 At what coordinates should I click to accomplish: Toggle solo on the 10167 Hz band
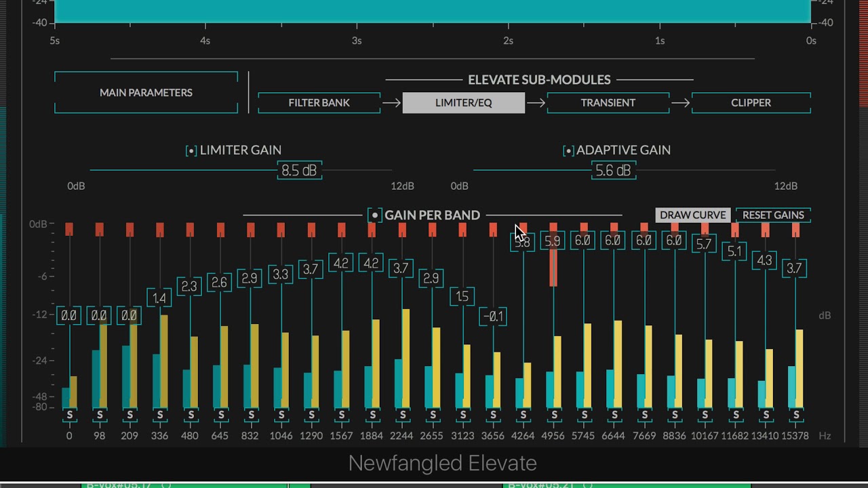coord(705,415)
